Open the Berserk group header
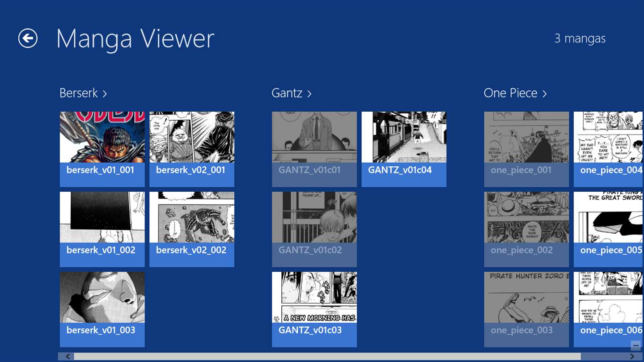644x362 pixels. point(83,93)
